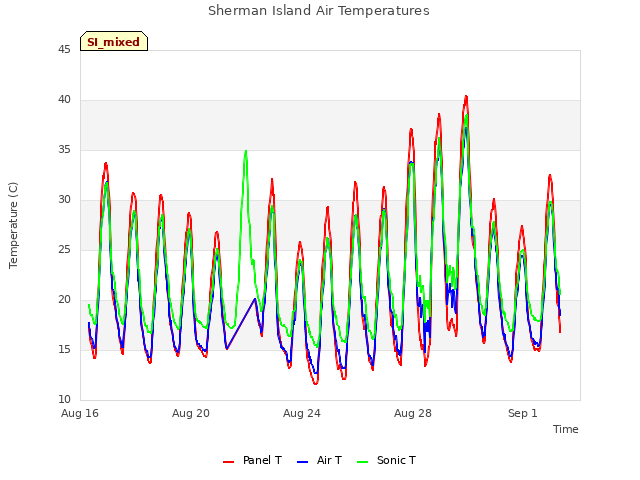
Task: Click the red Panel T legend swatch
Action: 229,462
